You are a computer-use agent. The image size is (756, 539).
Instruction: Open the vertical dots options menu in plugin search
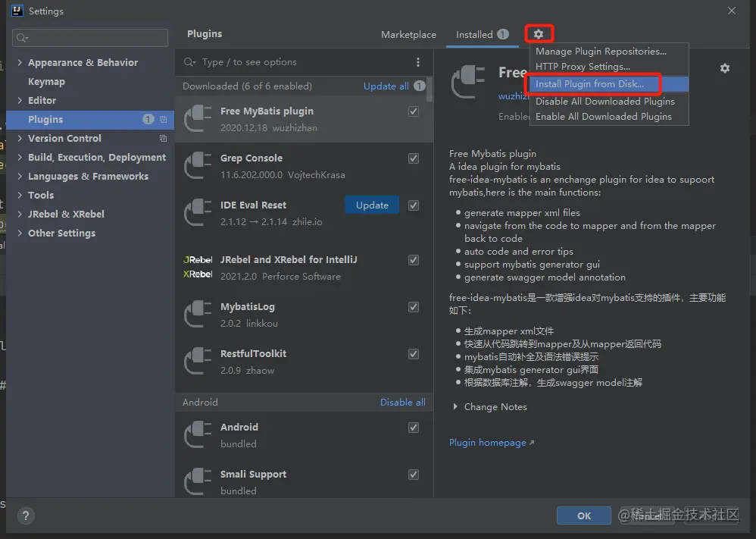coord(418,62)
